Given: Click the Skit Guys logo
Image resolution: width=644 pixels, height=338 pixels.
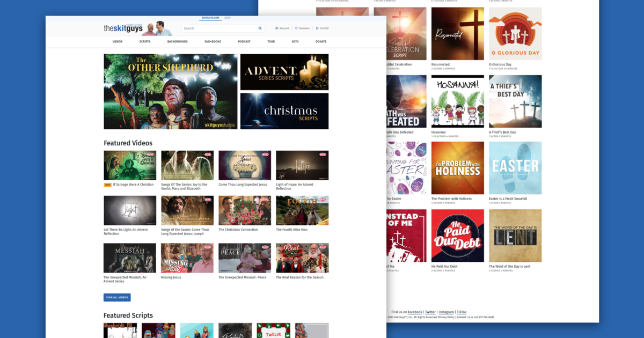Looking at the screenshot, I should click(x=122, y=28).
